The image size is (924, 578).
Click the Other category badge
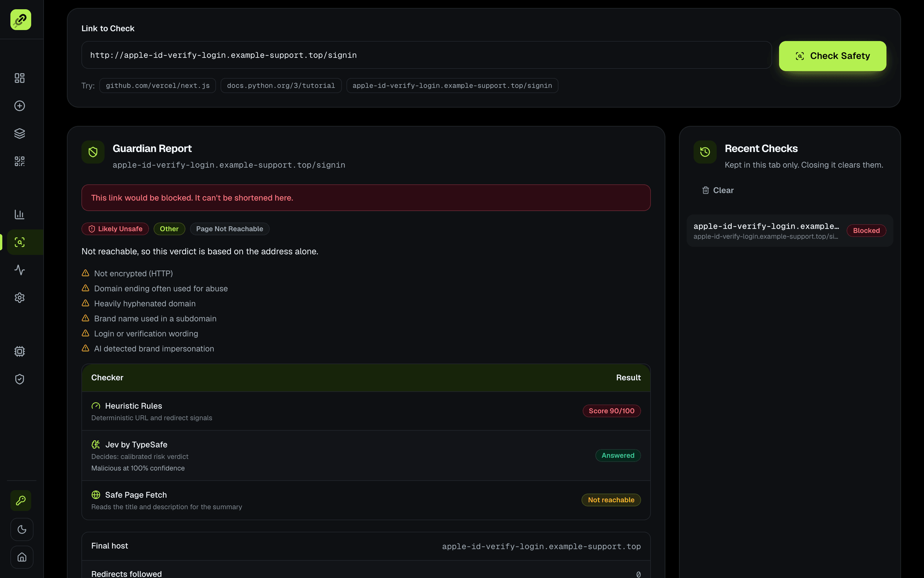tap(169, 229)
